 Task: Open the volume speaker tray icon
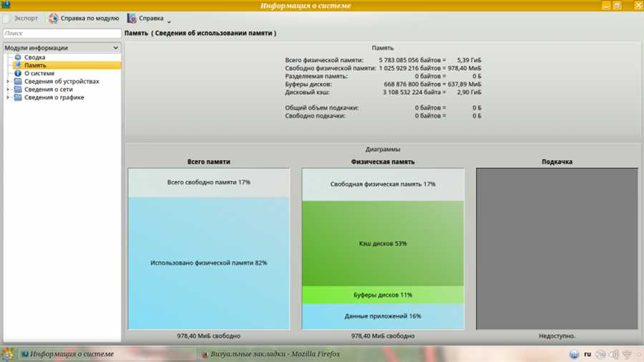(x=613, y=354)
